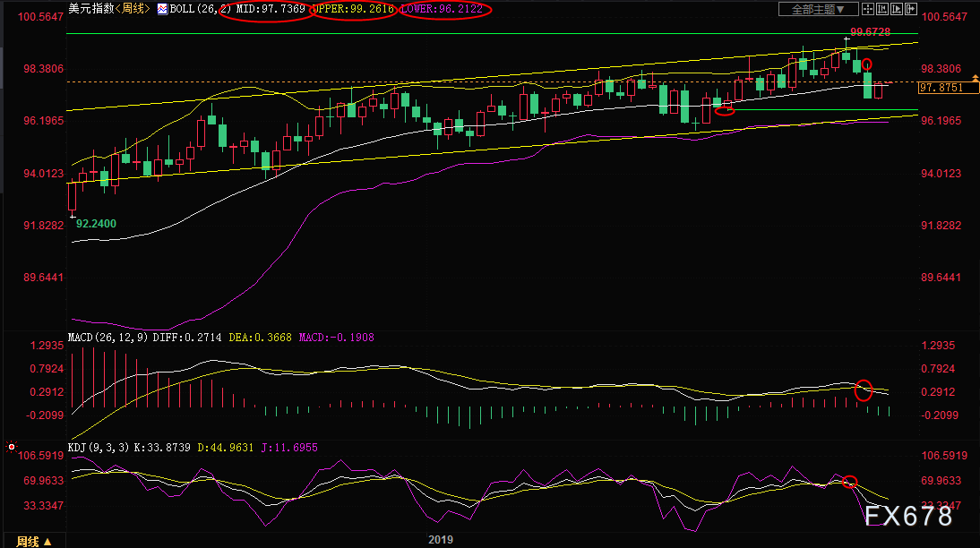Click the DEA:0.3668 value

(260, 338)
